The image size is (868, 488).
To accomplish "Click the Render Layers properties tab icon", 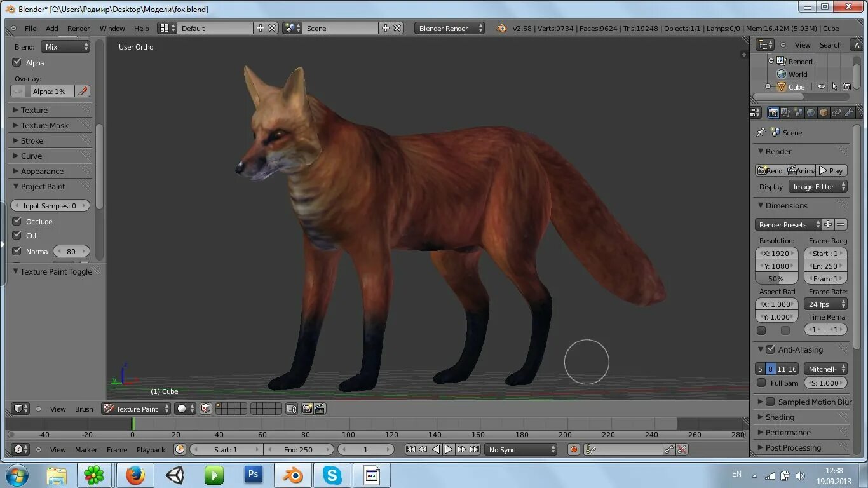I will pos(785,112).
